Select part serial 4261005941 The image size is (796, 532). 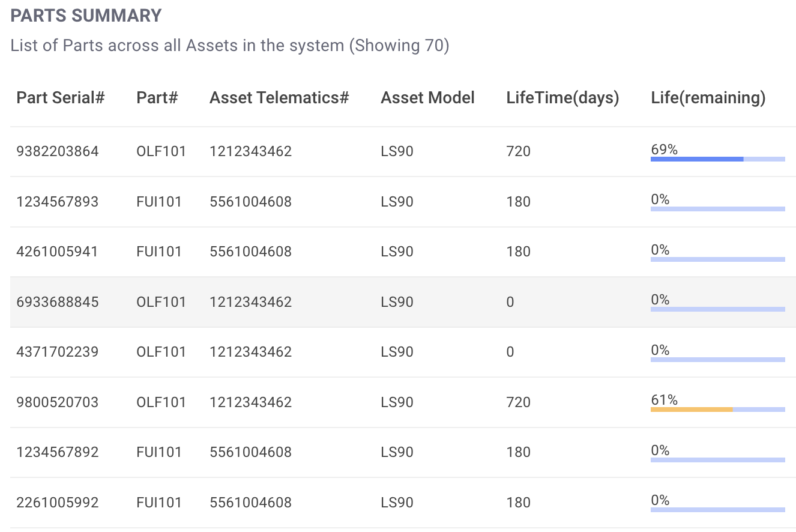[x=58, y=252]
